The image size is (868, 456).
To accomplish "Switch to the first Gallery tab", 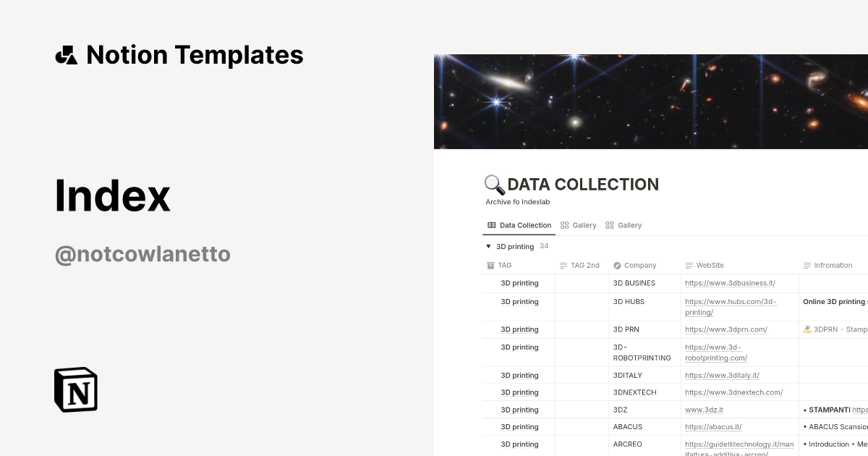I will click(x=584, y=225).
